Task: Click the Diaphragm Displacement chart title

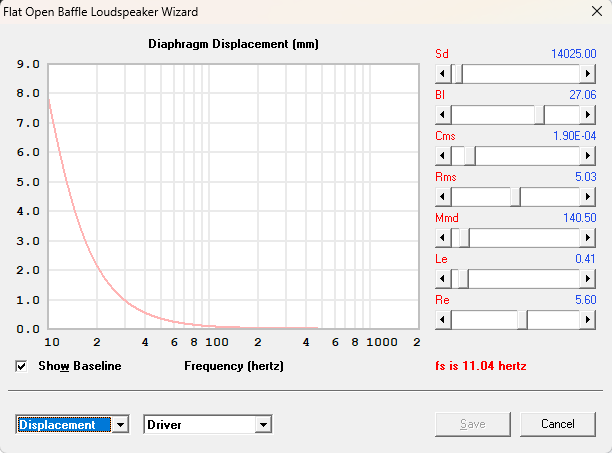Action: tap(233, 44)
